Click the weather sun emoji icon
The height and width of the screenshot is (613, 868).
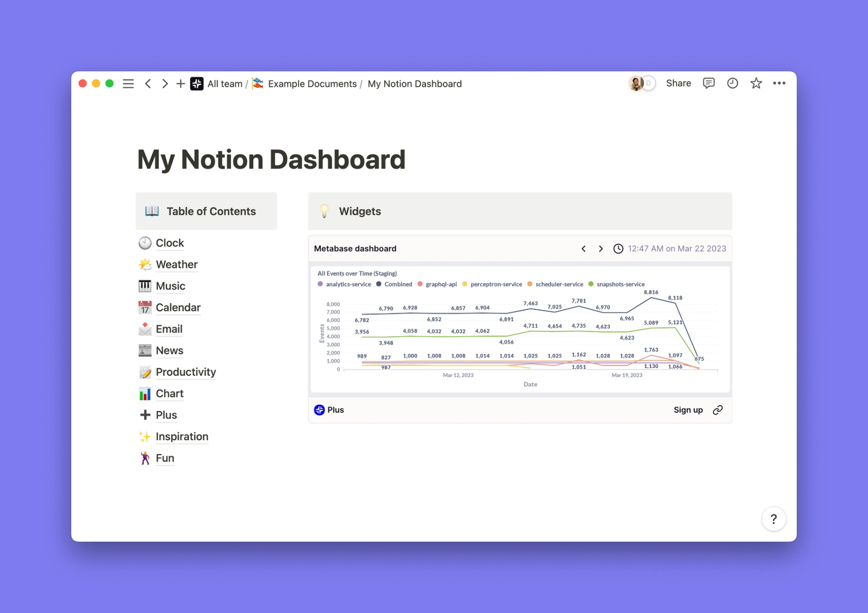coord(145,265)
